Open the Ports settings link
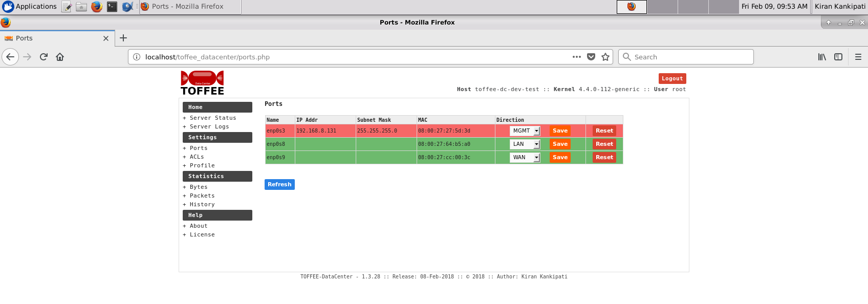This screenshot has height=304, width=868. pos(199,148)
